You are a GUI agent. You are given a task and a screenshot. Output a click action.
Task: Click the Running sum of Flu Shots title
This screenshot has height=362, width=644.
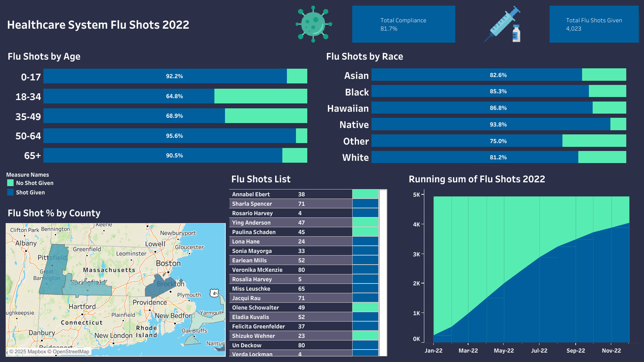(x=477, y=179)
